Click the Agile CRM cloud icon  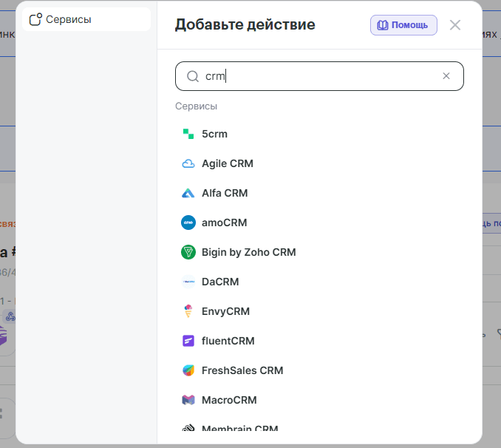pyautogui.click(x=188, y=163)
